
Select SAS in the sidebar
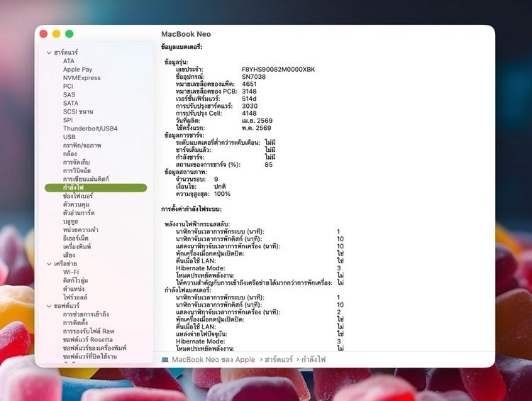tap(69, 94)
